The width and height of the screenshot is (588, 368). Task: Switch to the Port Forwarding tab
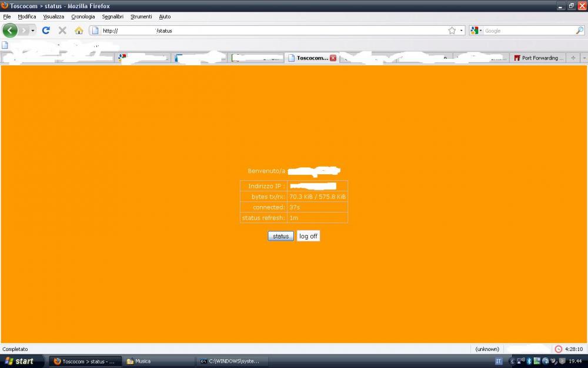[x=538, y=58]
